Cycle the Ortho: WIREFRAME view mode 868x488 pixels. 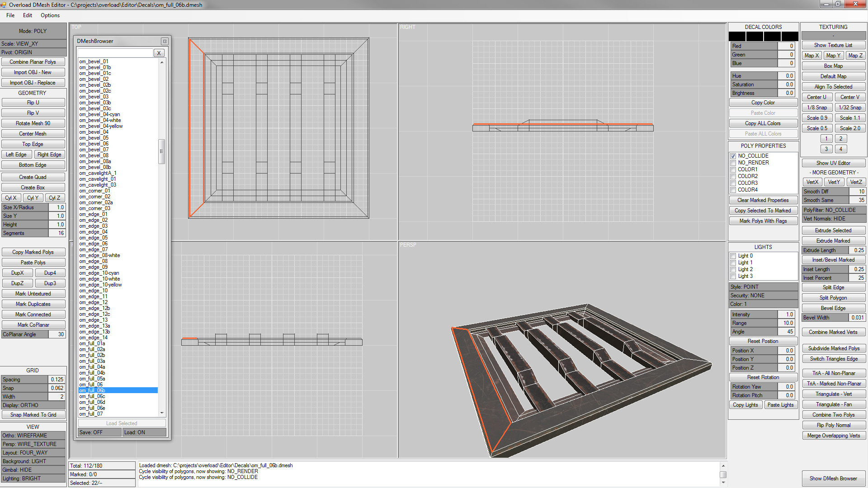click(x=33, y=436)
